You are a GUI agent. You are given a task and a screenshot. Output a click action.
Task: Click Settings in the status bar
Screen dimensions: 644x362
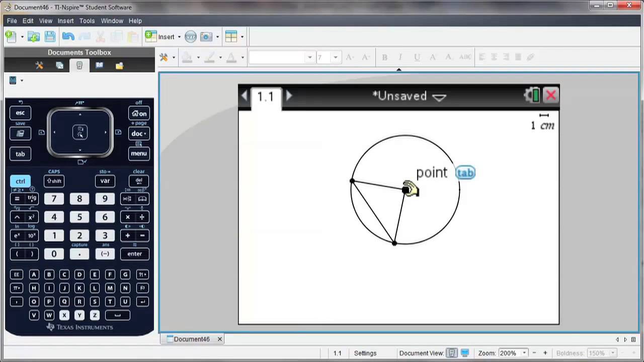[365, 353]
